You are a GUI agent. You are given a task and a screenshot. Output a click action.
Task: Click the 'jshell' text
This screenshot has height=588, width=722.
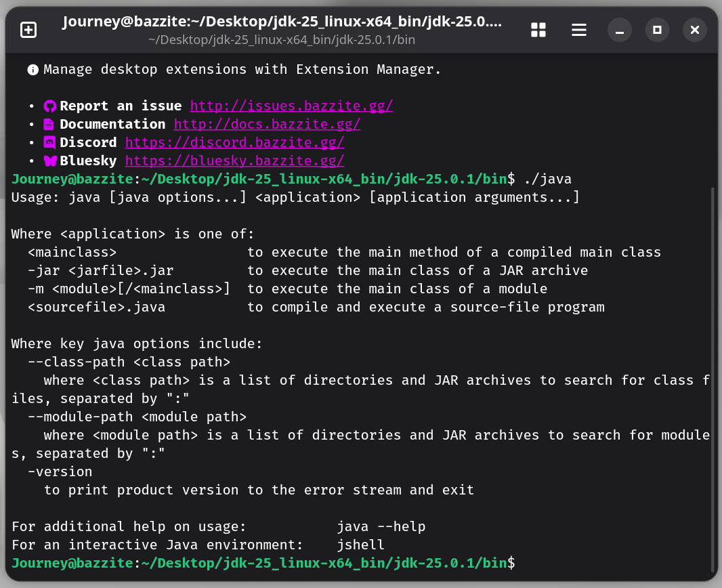coord(360,545)
